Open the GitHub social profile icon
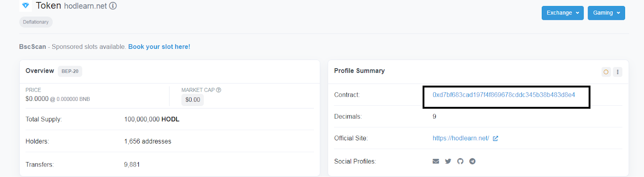644x177 pixels. point(460,161)
